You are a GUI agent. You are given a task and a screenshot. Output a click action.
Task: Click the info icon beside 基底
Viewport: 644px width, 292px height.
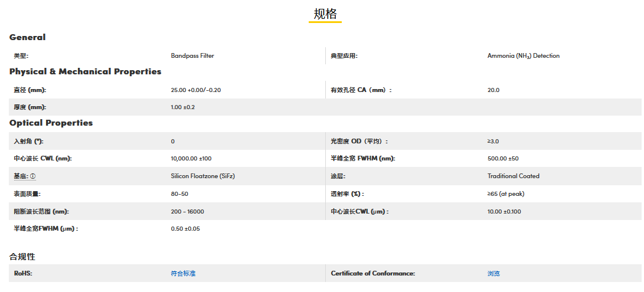[x=33, y=176]
